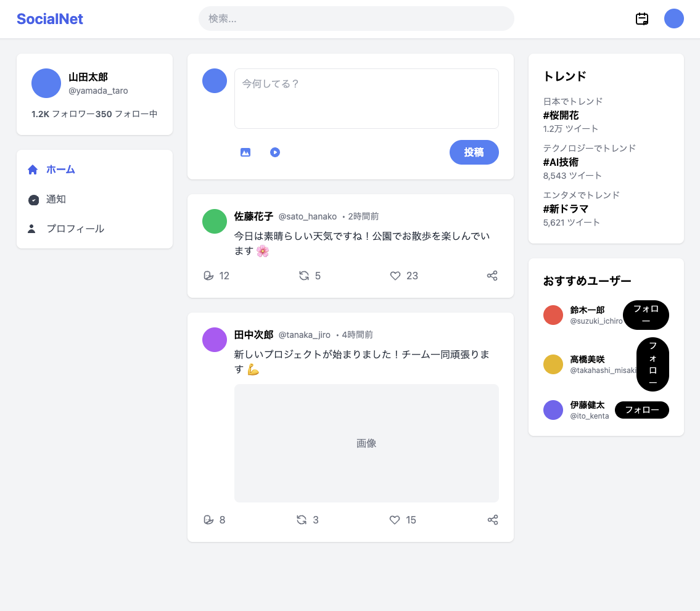Click the 投稿 button
The height and width of the screenshot is (611, 700).
click(474, 152)
